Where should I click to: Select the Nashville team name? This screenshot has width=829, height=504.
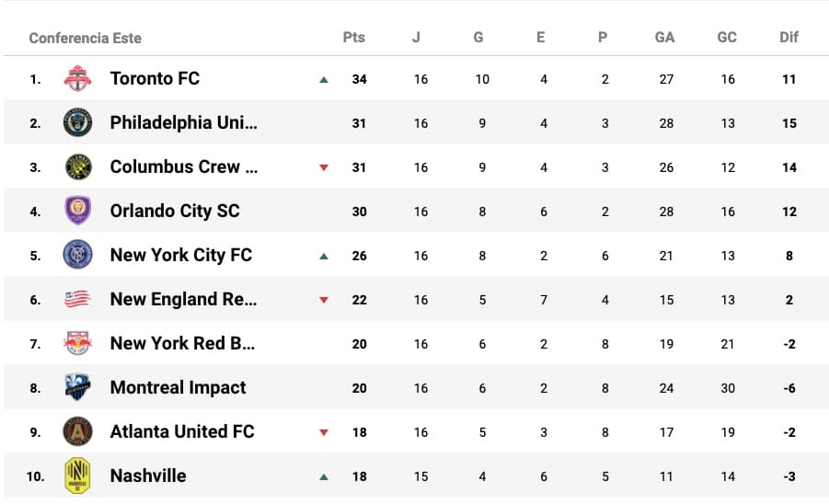[148, 476]
